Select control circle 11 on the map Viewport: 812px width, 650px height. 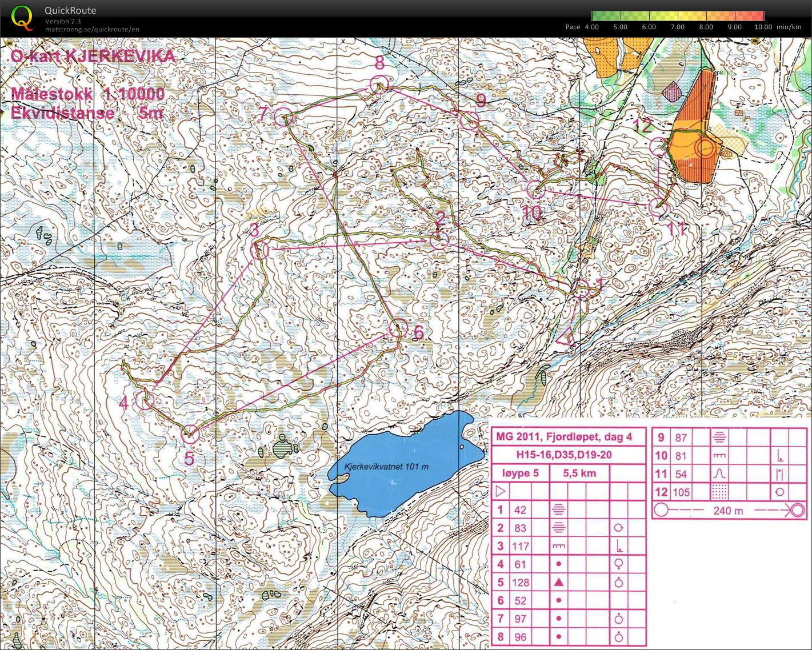[x=659, y=207]
